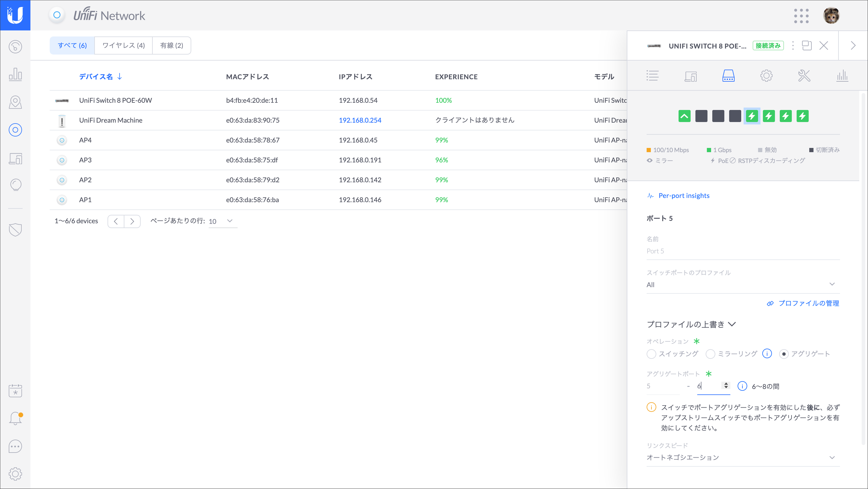This screenshot has height=489, width=868.
Task: Switch to すべて (6) tab
Action: (72, 45)
